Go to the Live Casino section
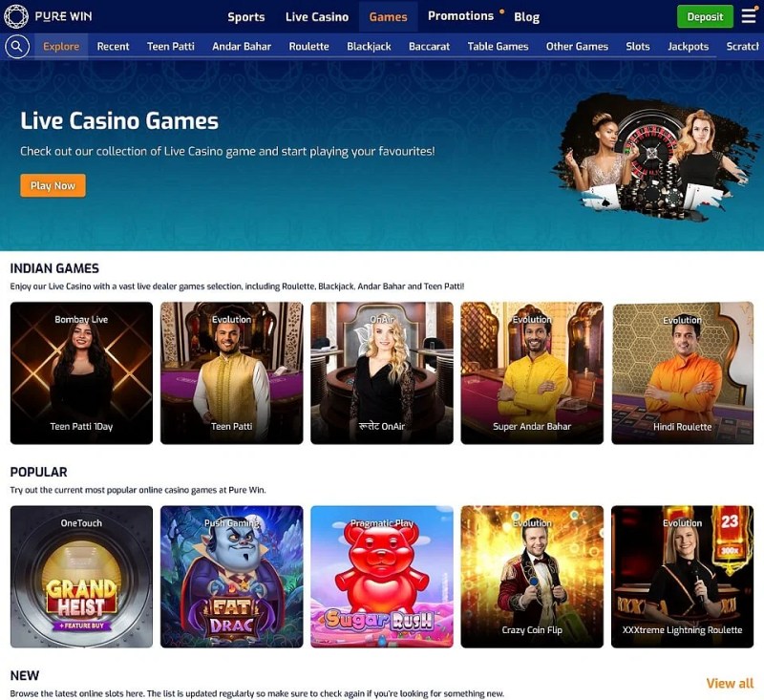The height and width of the screenshot is (700, 764). click(317, 16)
